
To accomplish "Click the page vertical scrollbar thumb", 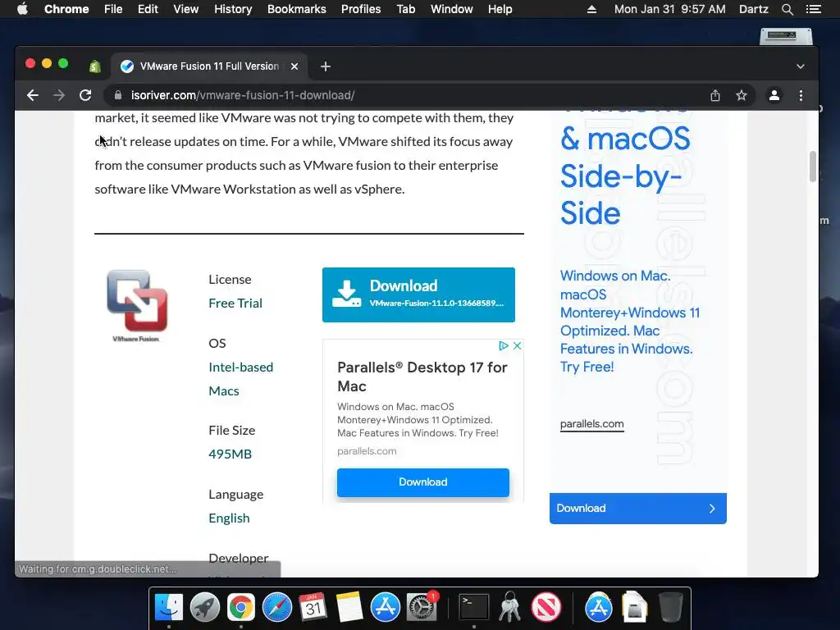I will 813,167.
